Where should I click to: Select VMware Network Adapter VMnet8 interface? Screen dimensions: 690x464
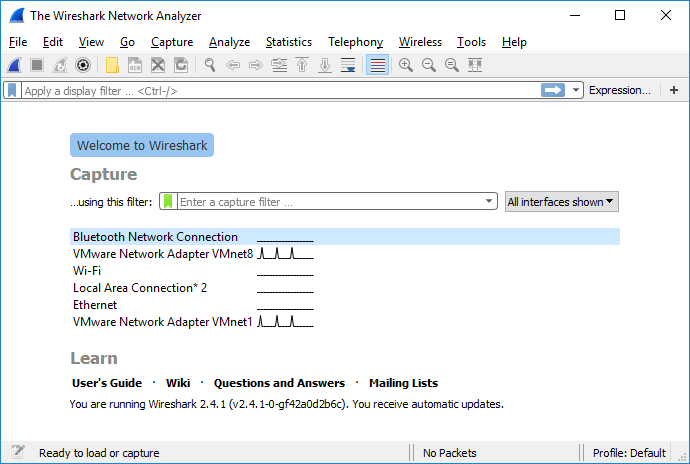point(345,254)
